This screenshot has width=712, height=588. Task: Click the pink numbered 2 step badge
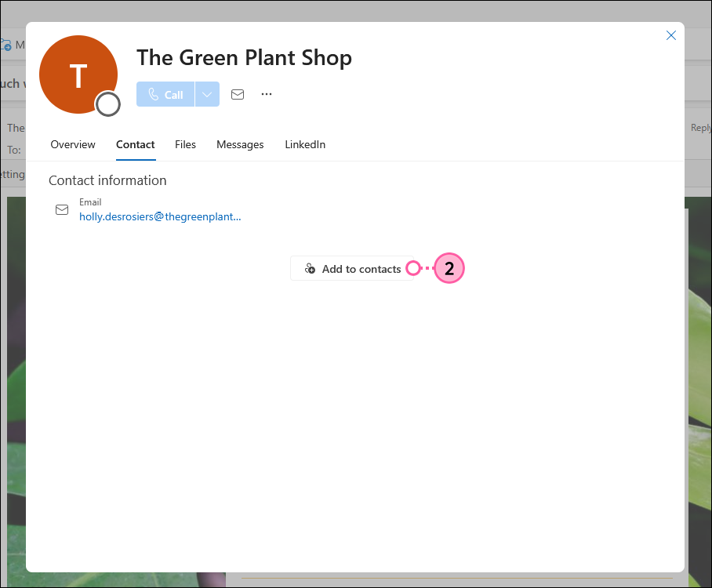click(x=449, y=268)
